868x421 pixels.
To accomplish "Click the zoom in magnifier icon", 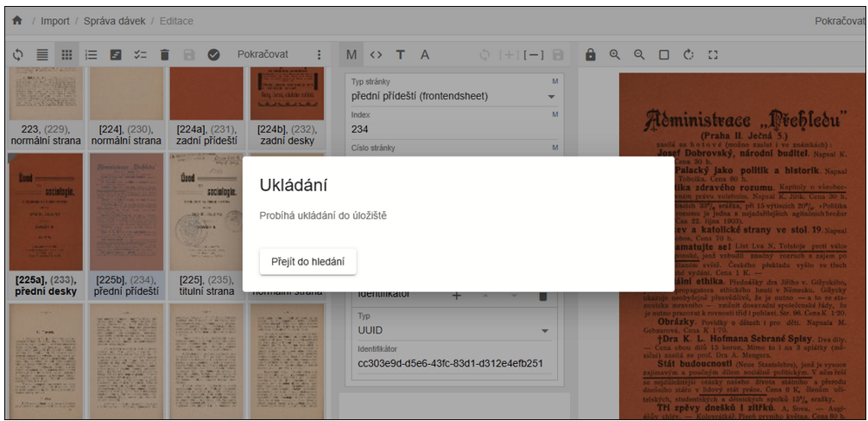I will point(615,54).
